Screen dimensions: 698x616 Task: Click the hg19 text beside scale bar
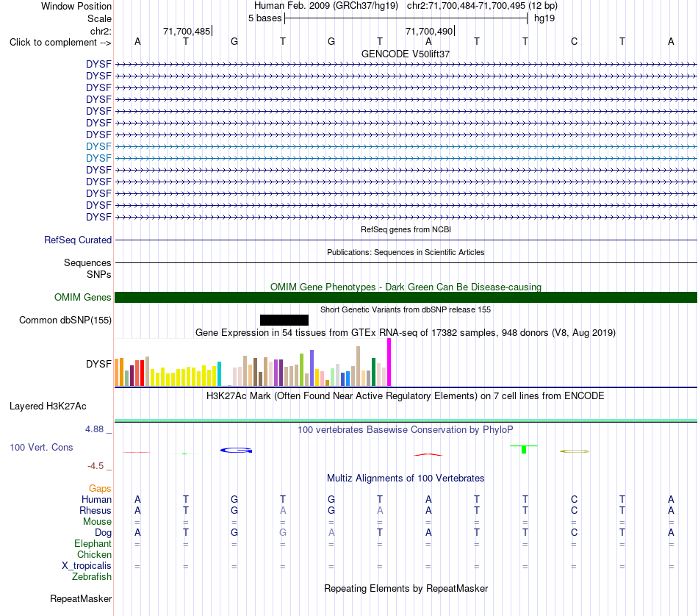pos(544,18)
